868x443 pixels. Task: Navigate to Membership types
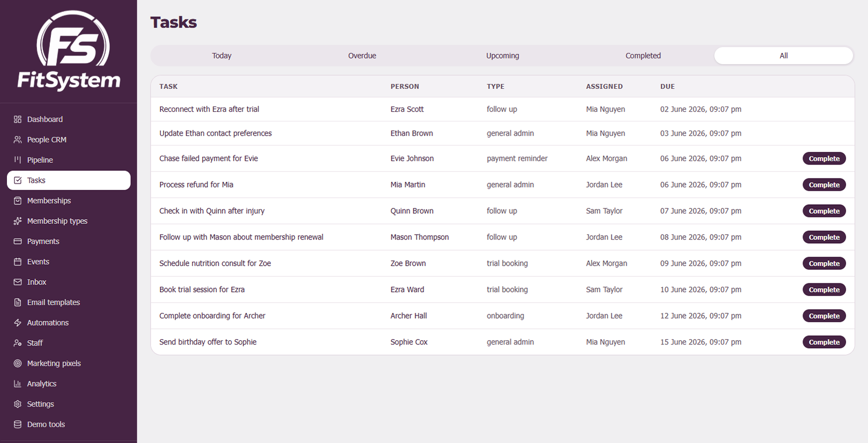pos(69,221)
